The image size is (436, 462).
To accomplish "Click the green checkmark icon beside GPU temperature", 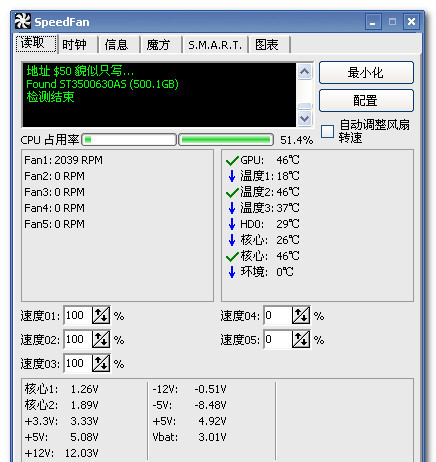I will 232,161.
